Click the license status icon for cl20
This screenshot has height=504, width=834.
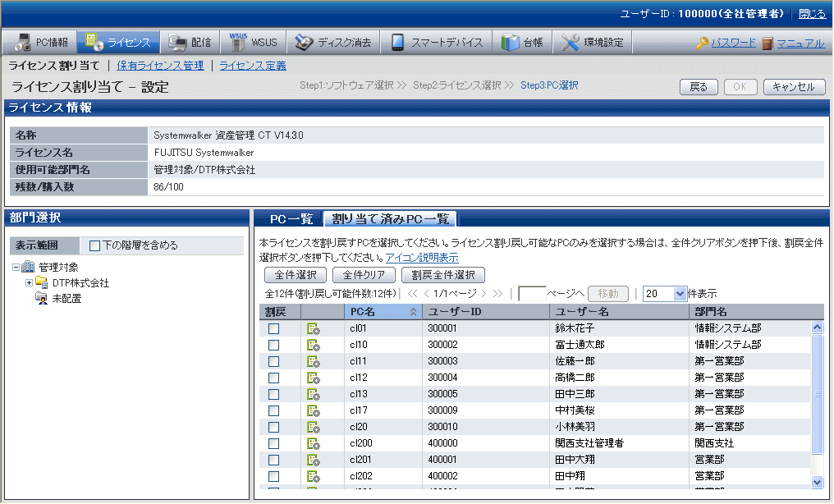tap(314, 428)
